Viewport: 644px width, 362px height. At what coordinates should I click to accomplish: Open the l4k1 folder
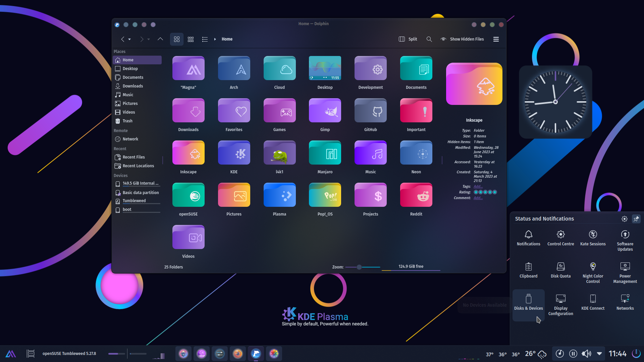pyautogui.click(x=279, y=153)
